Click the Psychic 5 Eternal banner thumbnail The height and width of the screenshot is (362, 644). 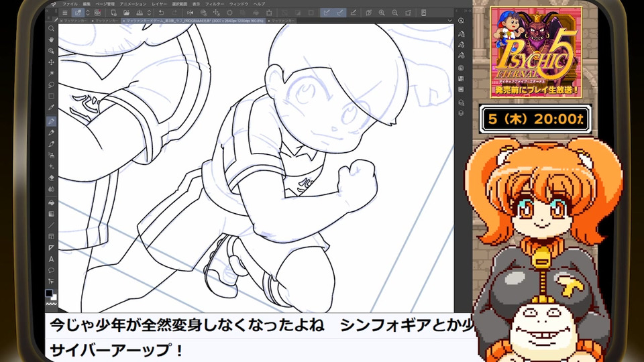pos(536,52)
